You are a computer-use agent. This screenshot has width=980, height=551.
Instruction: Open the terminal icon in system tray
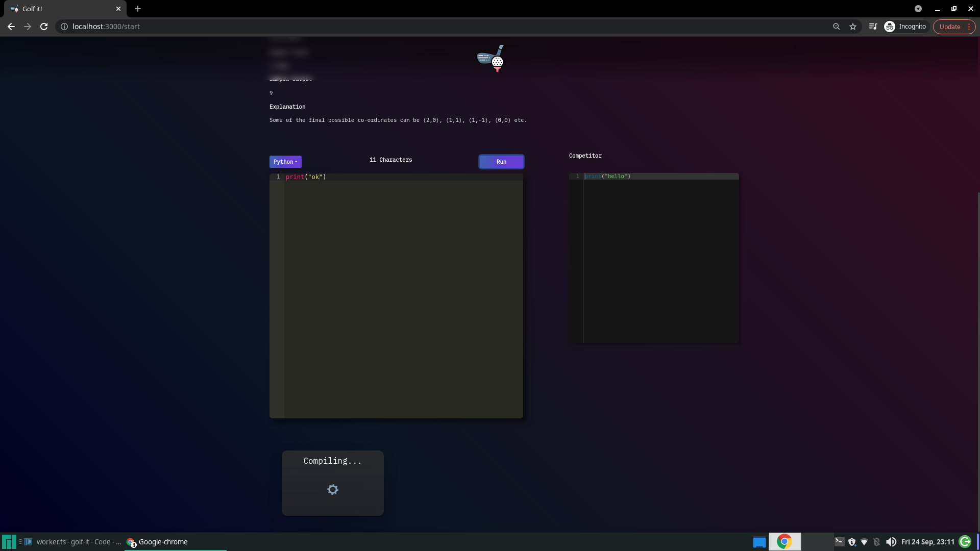[x=839, y=542]
